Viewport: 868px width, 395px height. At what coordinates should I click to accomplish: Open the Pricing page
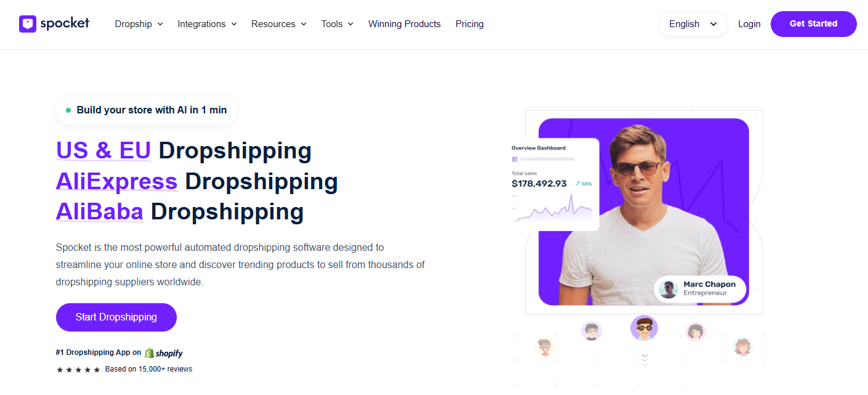coord(469,24)
